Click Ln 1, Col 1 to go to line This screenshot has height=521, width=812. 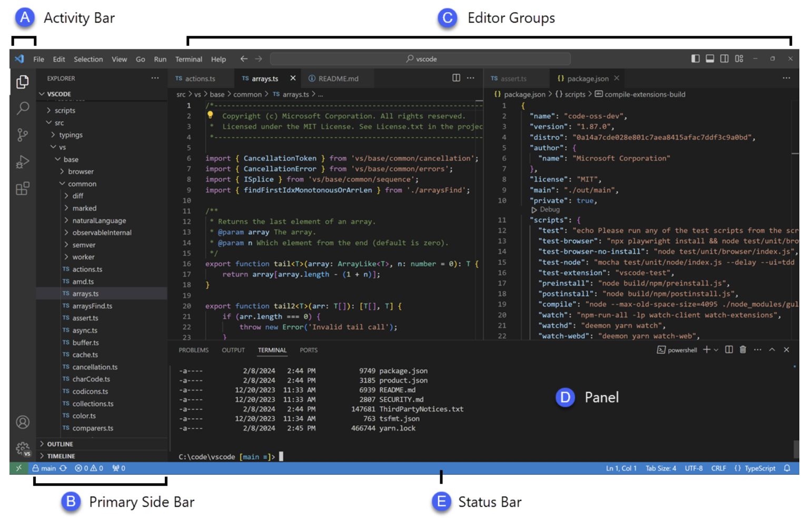[x=621, y=468]
